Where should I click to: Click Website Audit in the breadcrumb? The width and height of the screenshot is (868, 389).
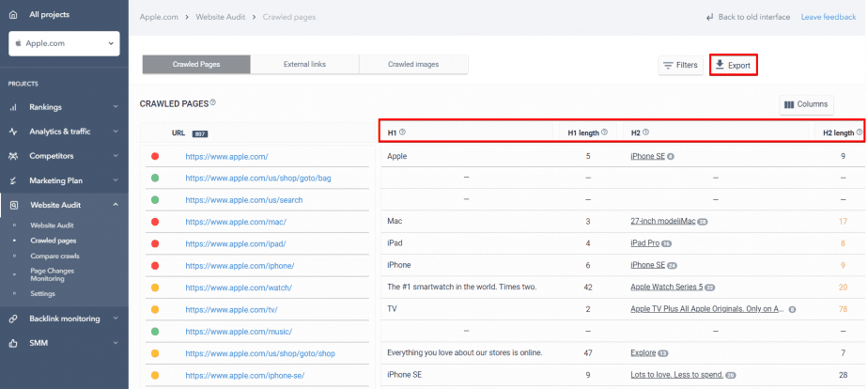221,17
